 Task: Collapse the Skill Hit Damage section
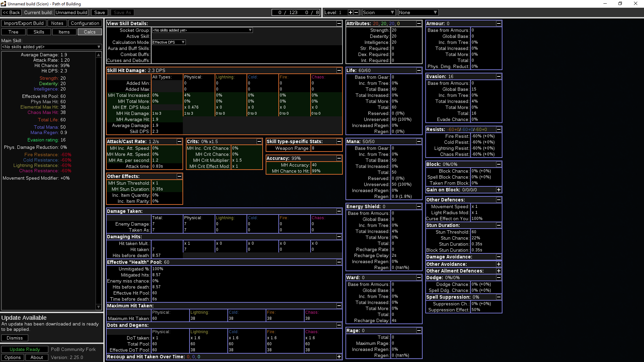[x=339, y=70]
